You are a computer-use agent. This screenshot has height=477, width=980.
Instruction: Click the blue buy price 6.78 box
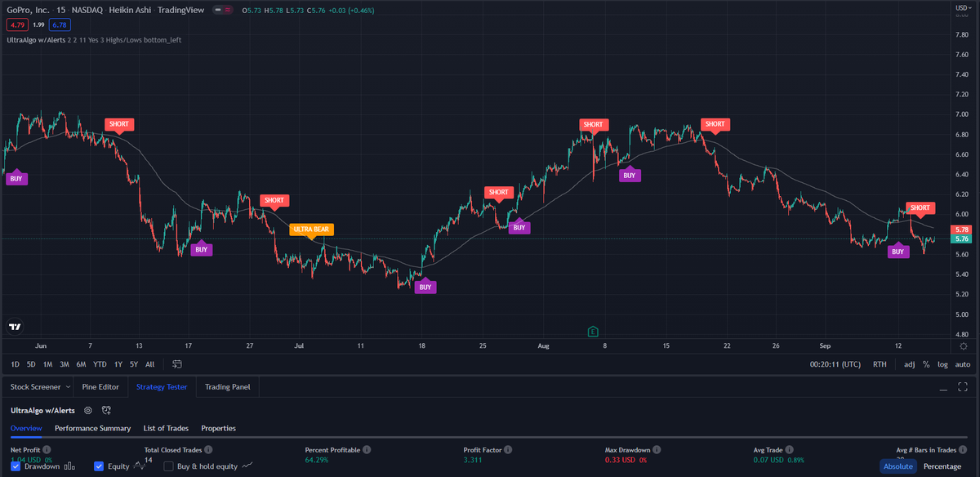pos(59,25)
